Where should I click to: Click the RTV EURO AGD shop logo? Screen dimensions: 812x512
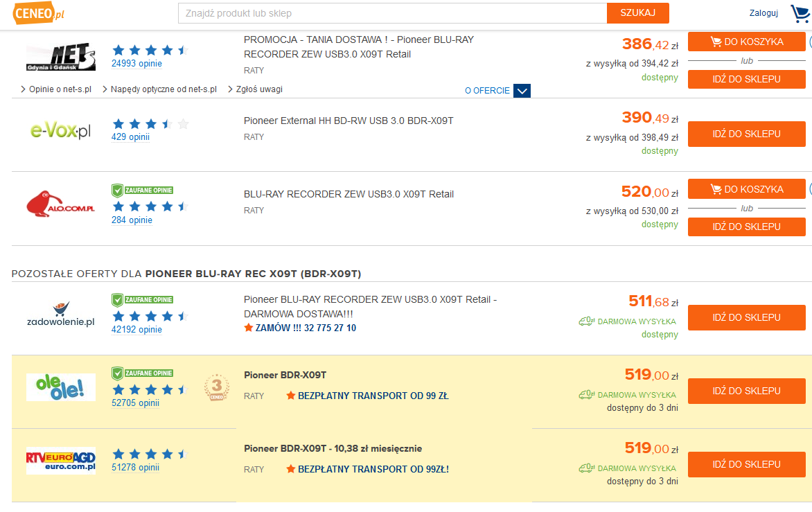pos(60,461)
